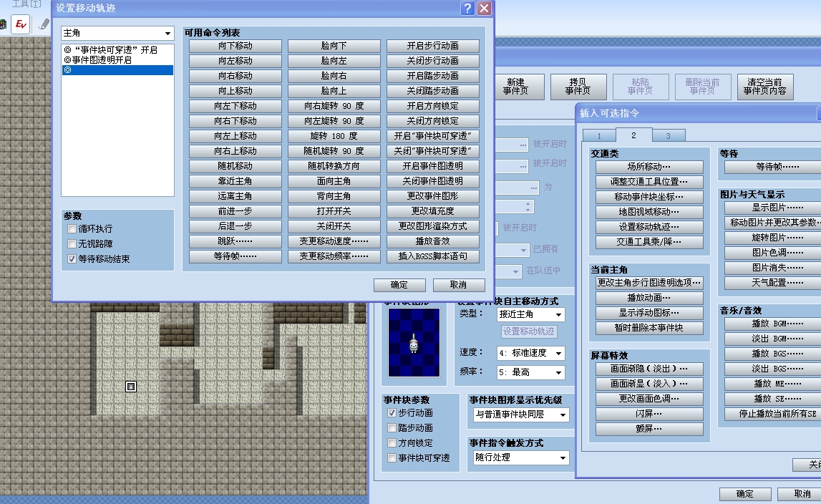The width and height of the screenshot is (821, 504).
Task: Click 插入RGSS脚本语句 button
Action: [432, 256]
